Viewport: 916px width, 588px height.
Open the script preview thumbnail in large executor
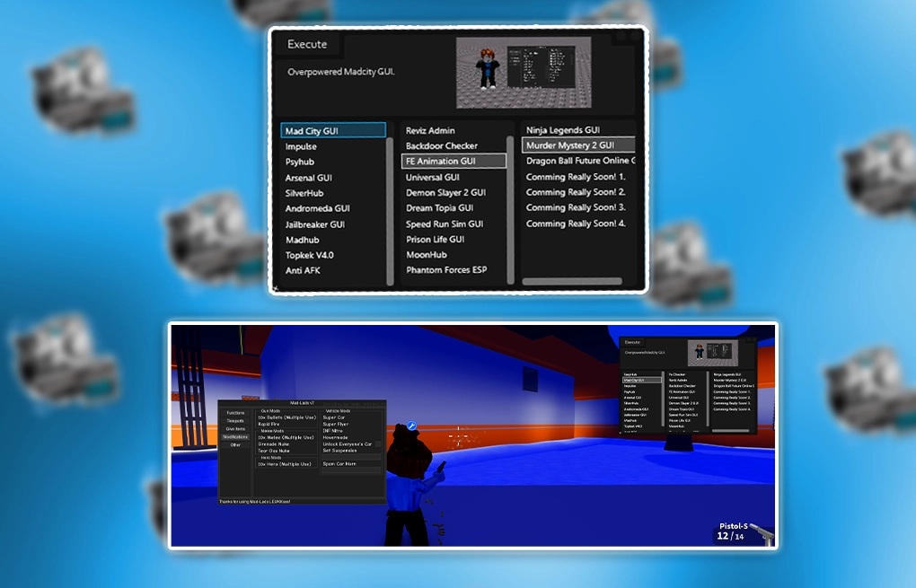coord(524,73)
